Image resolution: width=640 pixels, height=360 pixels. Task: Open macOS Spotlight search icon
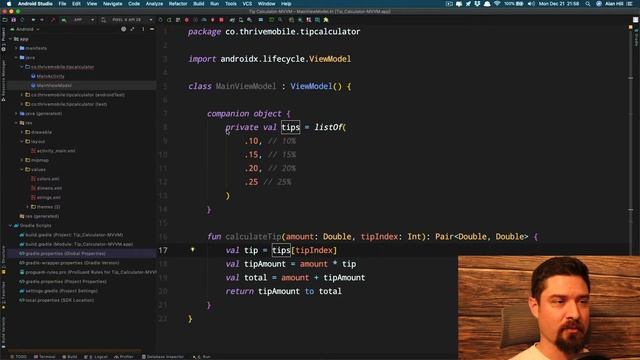click(x=588, y=4)
